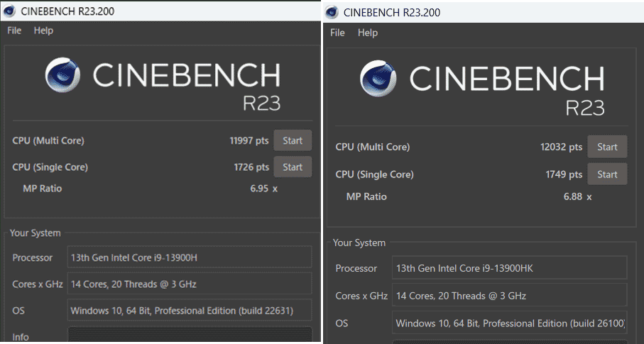Click the 6.95 x MP Ratio value
Screen dimensions: 644x344
pos(263,189)
